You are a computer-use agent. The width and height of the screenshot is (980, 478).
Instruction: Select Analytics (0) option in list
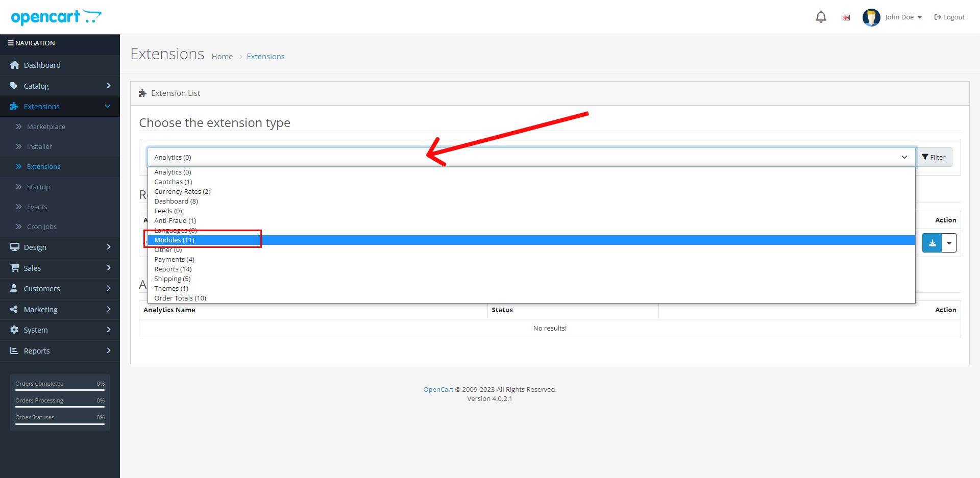531,172
